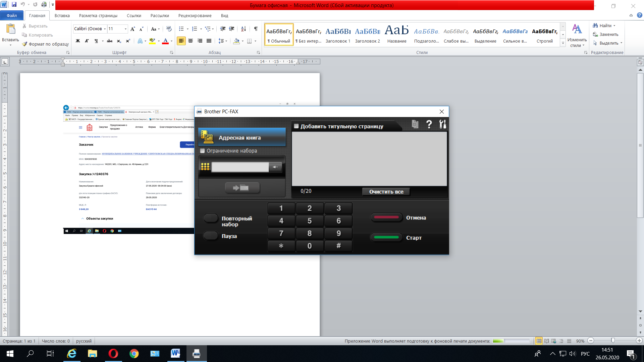The width and height of the screenshot is (644, 362).
Task: Click the yellow keypad icon beside fax number
Action: (x=205, y=167)
